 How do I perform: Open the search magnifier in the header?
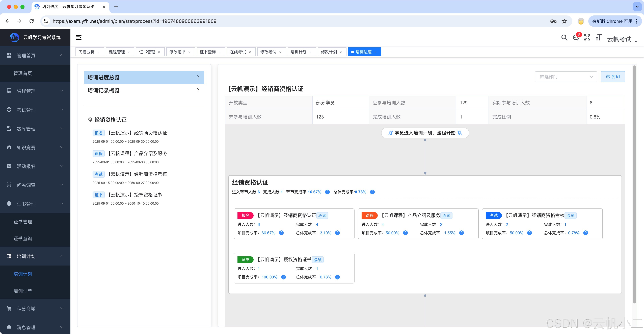564,38
